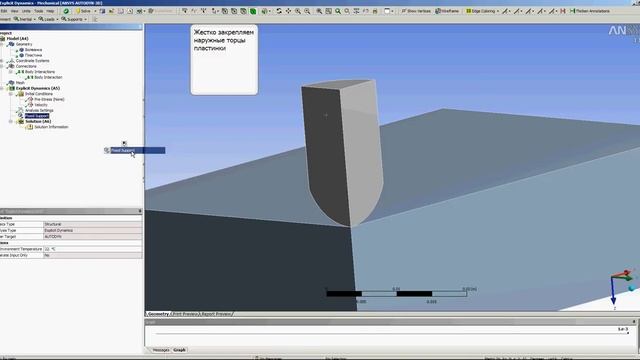Viewport: 640px width, 360px height.
Task: Click the Environment Temperature value field
Action: tap(93, 249)
